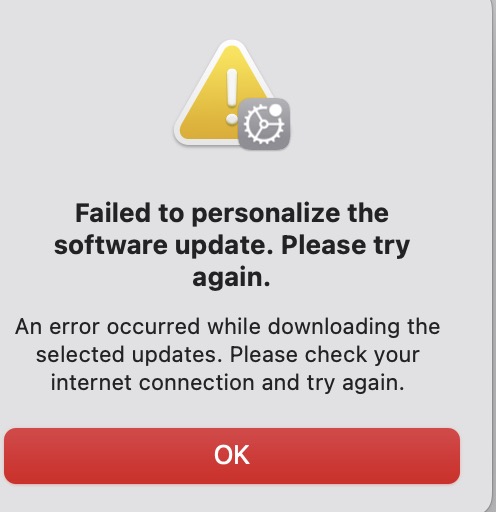
Task: Click the 'internet connection and try again.' line
Action: pyautogui.click(x=228, y=383)
